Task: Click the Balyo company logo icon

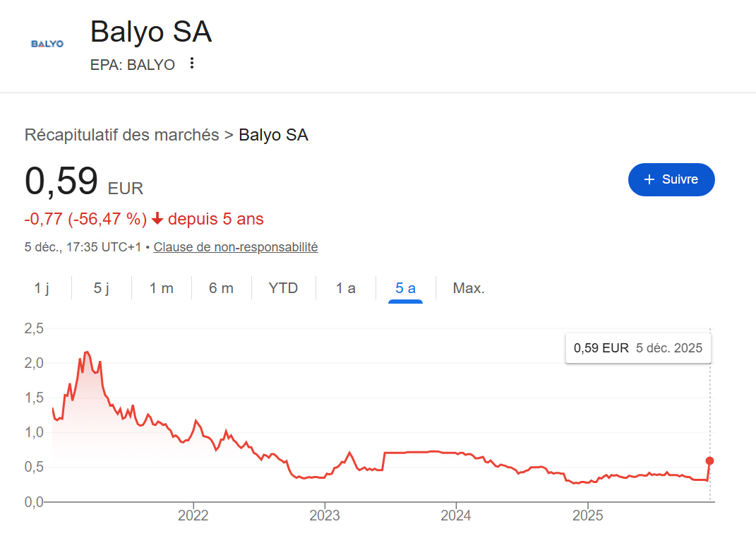Action: tap(47, 45)
